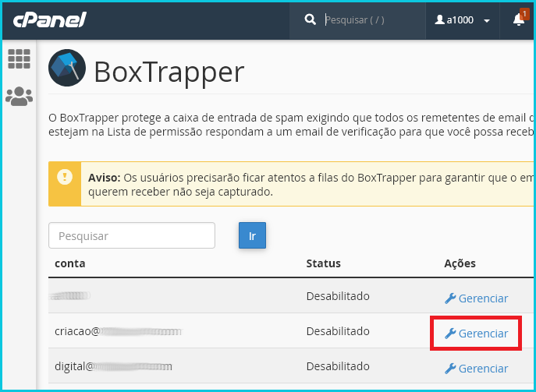Click the Aviso warning text
The width and height of the screenshot is (536, 392).
tap(311, 185)
